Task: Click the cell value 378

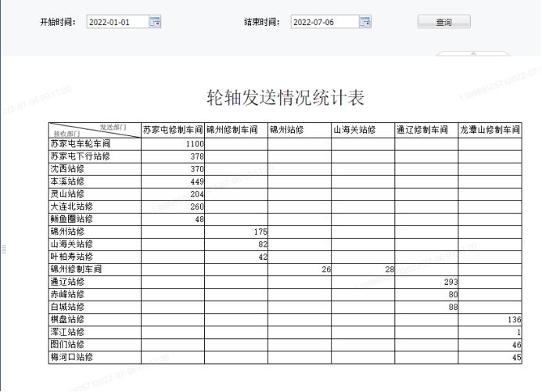Action: pyautogui.click(x=197, y=156)
